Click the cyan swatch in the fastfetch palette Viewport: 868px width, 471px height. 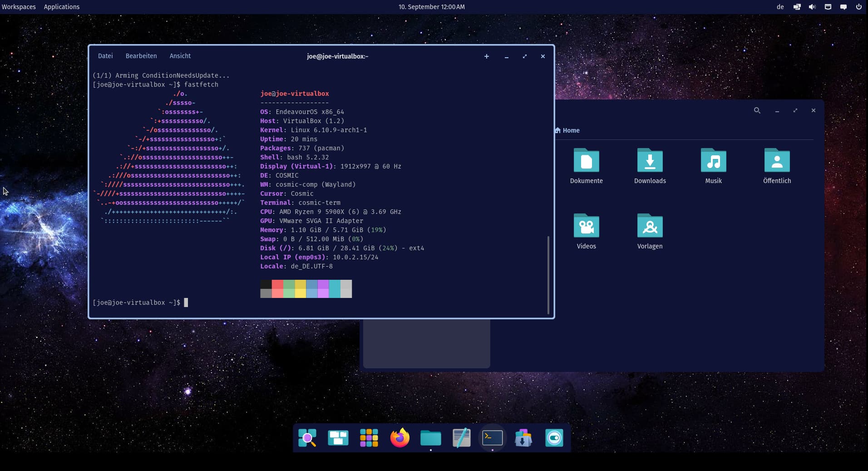click(335, 289)
